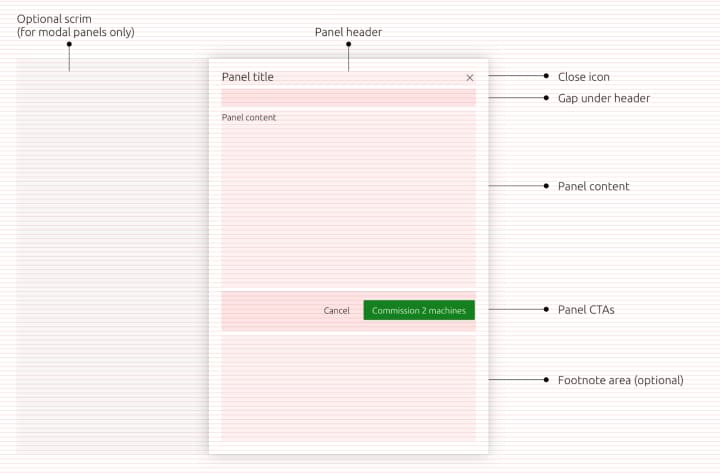Image resolution: width=720 pixels, height=473 pixels.
Task: Click the green Commission 2 machines button
Action: [x=419, y=310]
